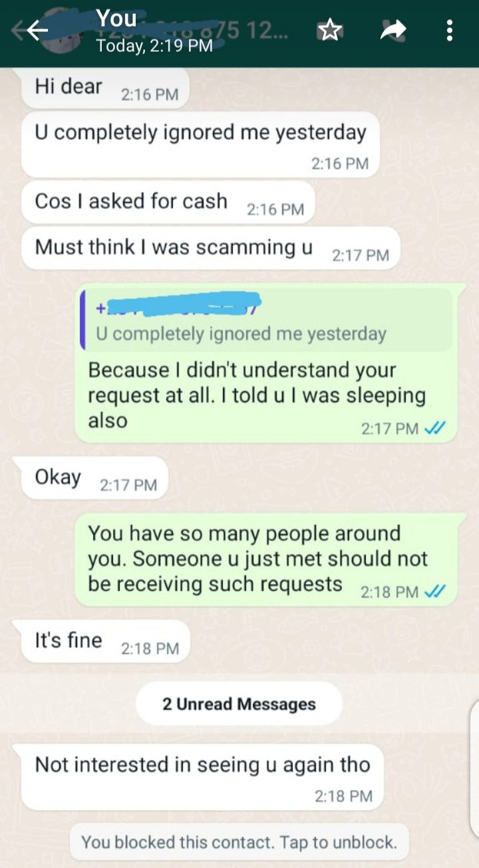479x868 pixels.
Task: Tap the "You" header title
Action: click(116, 19)
